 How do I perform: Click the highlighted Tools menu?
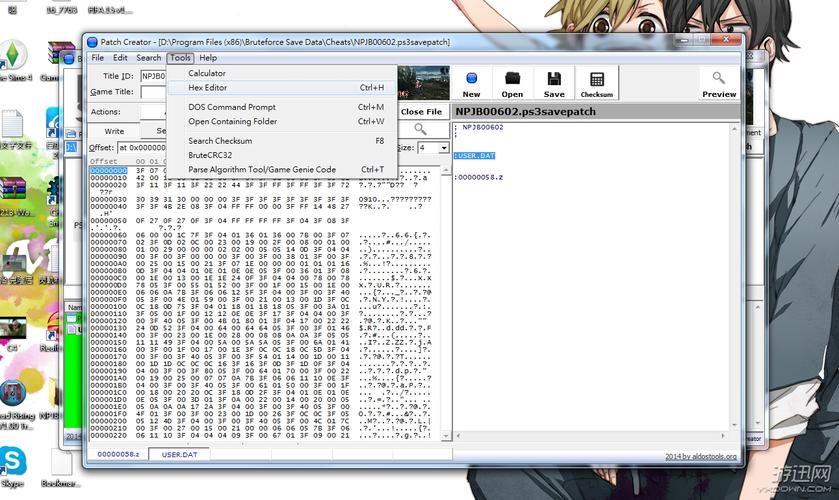(180, 58)
